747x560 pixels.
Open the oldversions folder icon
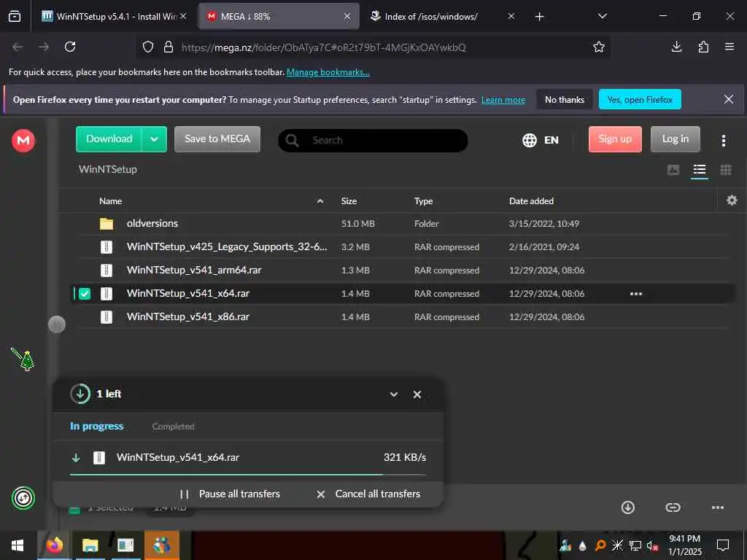[x=107, y=224]
